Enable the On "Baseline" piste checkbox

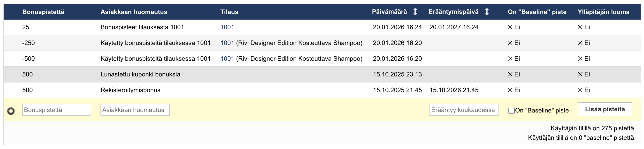click(x=512, y=111)
